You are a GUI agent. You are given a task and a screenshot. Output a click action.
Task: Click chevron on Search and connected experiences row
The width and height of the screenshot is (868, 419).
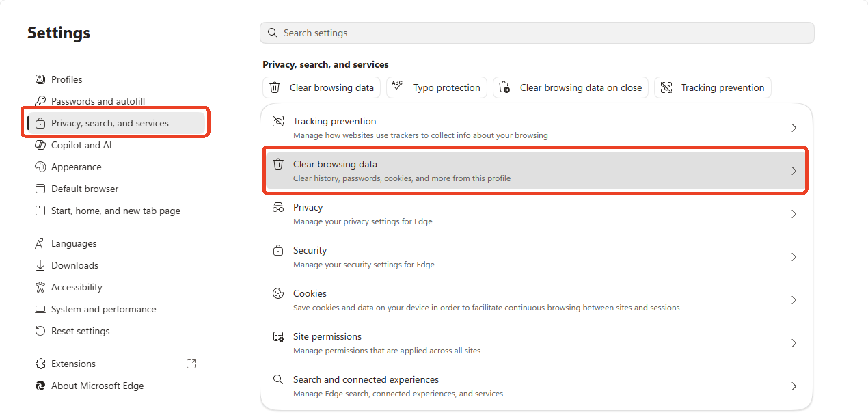[x=794, y=386]
